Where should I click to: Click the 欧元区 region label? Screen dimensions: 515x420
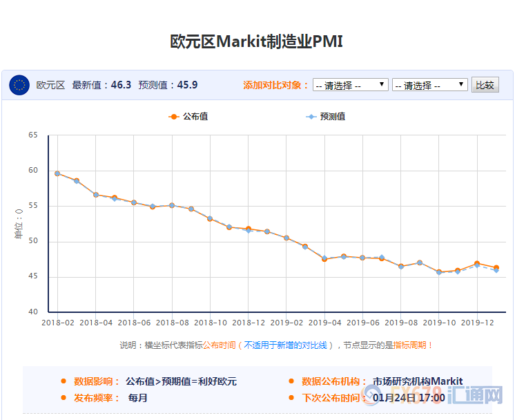[50, 85]
